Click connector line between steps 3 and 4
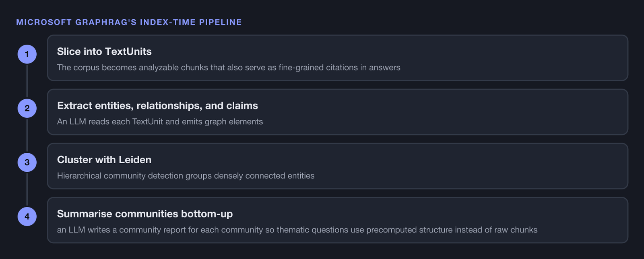644x259 pixels. tap(27, 189)
